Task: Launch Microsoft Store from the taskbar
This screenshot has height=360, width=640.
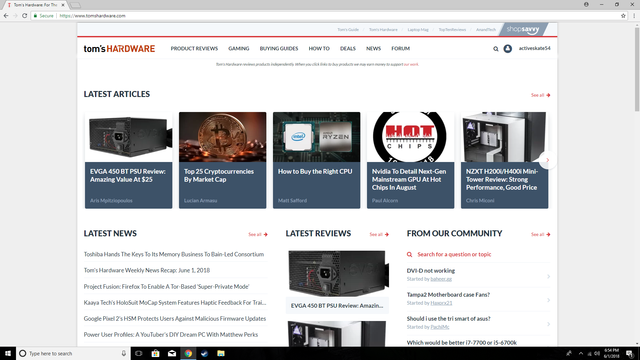Action: 155,353
